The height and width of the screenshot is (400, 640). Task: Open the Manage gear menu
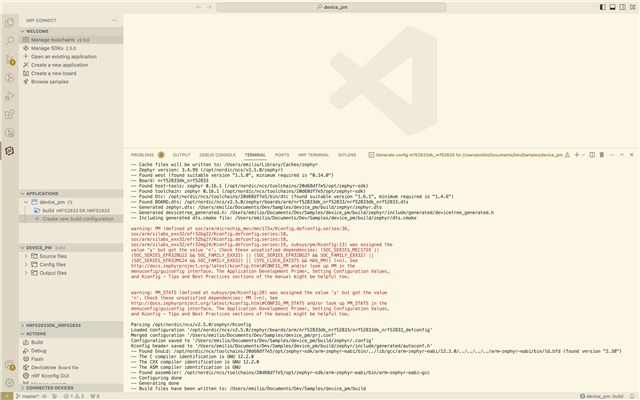(9, 383)
